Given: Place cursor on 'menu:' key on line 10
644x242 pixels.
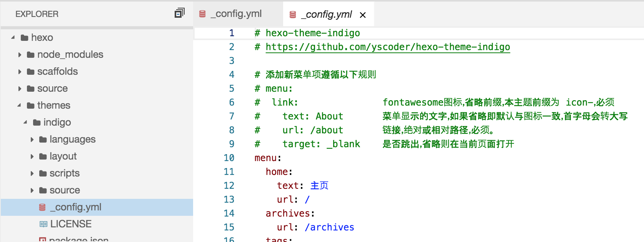Looking at the screenshot, I should 268,158.
